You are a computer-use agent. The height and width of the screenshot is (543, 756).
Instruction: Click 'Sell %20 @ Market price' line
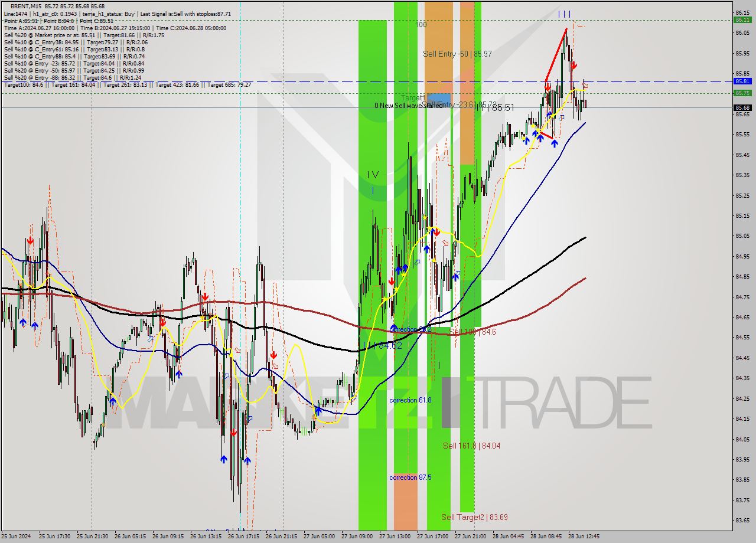[x=84, y=35]
